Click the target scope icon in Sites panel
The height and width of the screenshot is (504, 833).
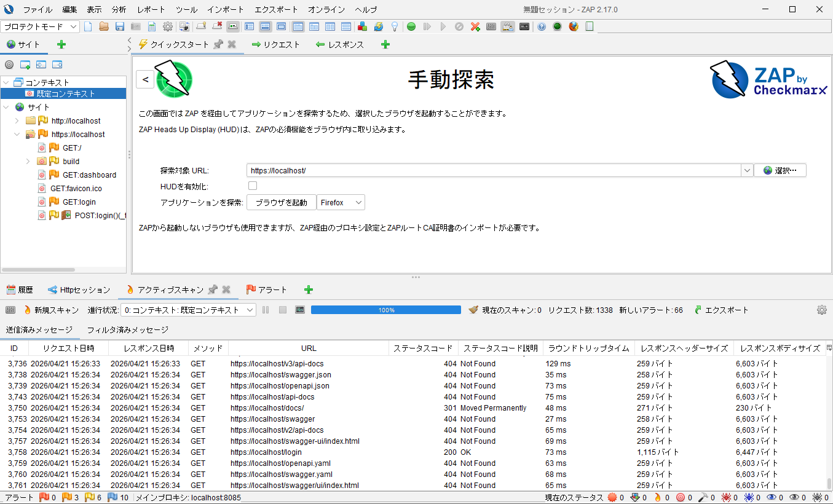coord(9,65)
